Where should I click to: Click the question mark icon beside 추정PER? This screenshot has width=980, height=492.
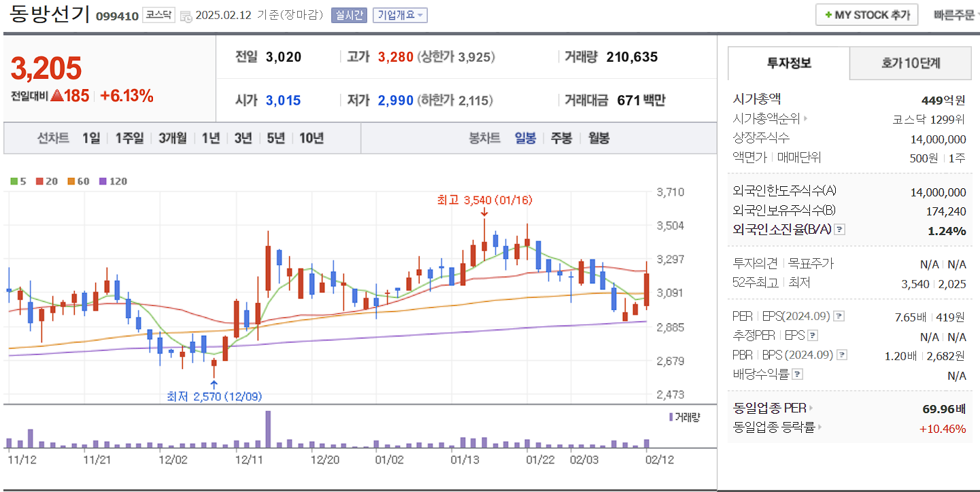[814, 335]
